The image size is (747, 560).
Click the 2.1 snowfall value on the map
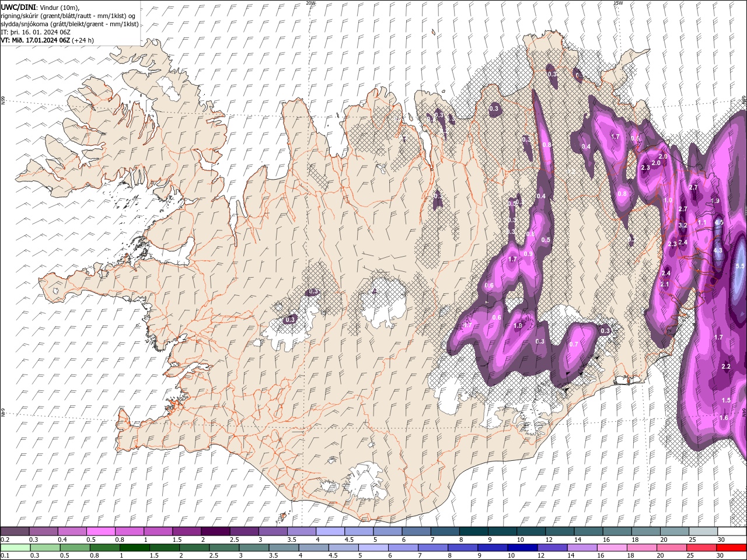[665, 284]
